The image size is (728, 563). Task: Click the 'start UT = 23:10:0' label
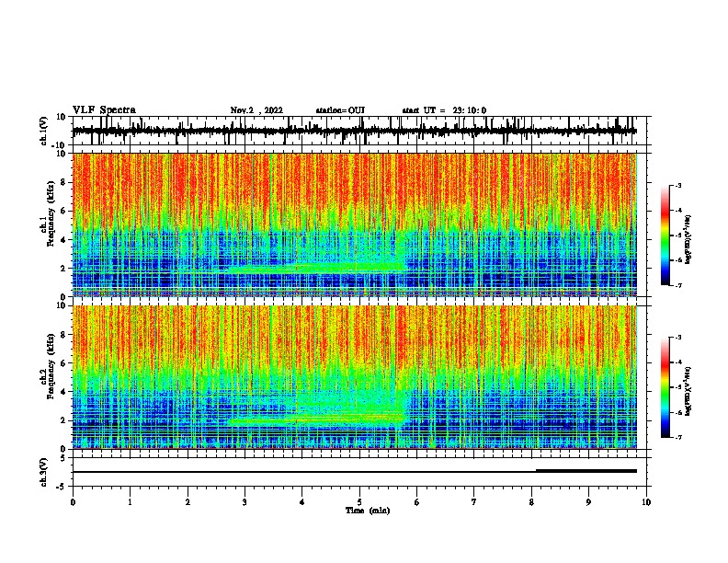pos(444,110)
